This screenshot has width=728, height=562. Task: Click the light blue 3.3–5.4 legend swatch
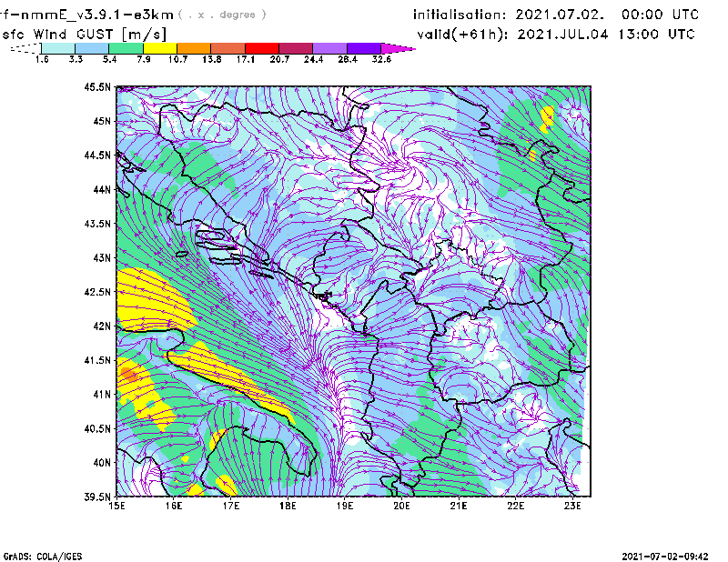[92, 48]
